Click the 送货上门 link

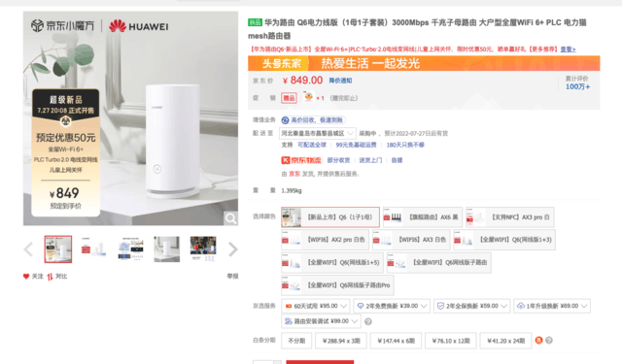pos(370,160)
